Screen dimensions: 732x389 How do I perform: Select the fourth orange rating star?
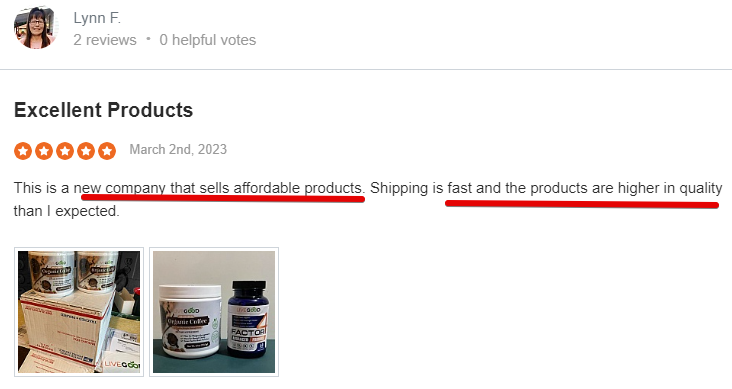[x=86, y=151]
